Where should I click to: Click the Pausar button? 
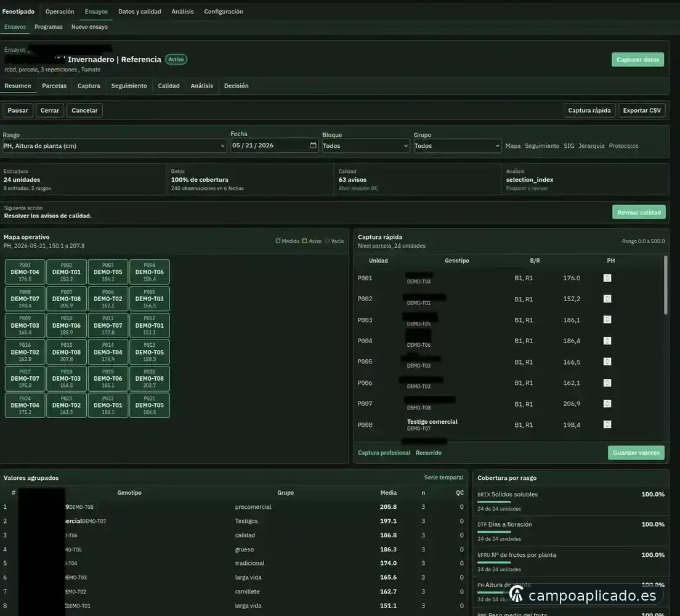18,110
